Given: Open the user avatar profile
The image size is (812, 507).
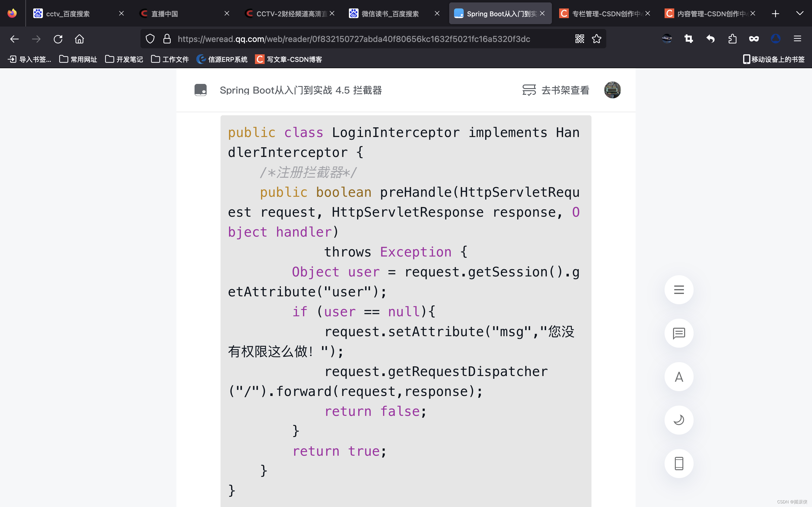Looking at the screenshot, I should [x=612, y=90].
